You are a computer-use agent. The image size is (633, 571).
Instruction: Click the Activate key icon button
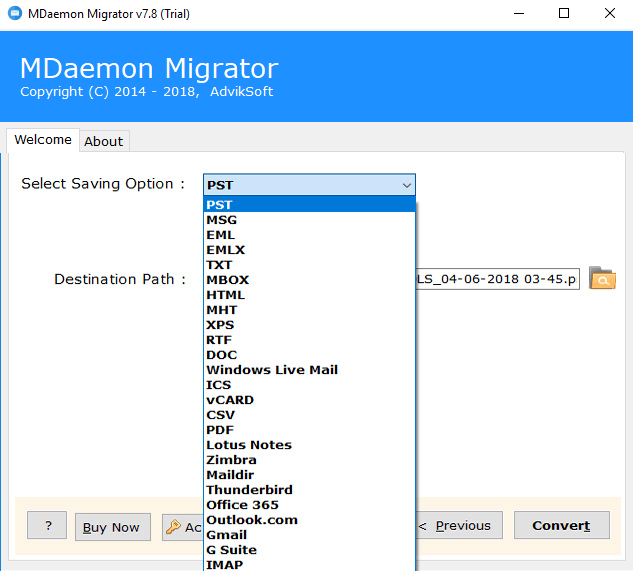(x=183, y=527)
